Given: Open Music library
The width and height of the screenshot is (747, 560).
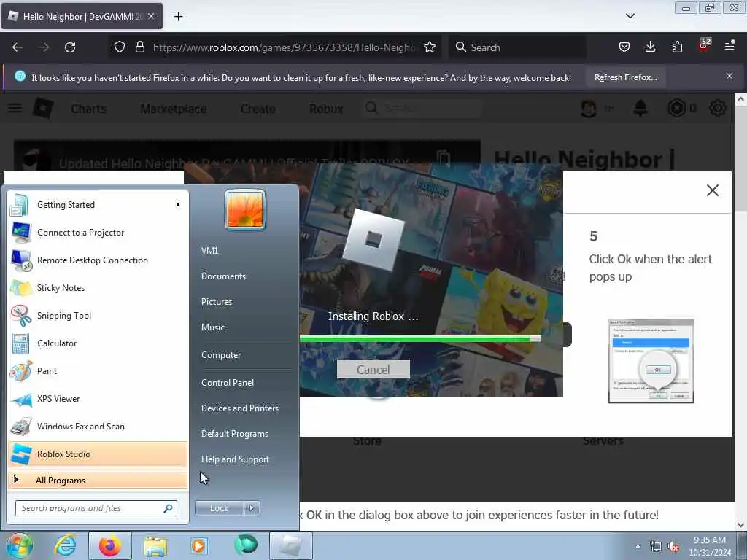Looking at the screenshot, I should (x=213, y=327).
